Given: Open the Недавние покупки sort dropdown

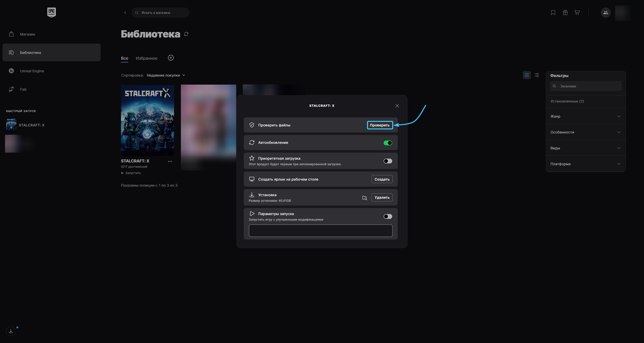Looking at the screenshot, I should (x=166, y=75).
